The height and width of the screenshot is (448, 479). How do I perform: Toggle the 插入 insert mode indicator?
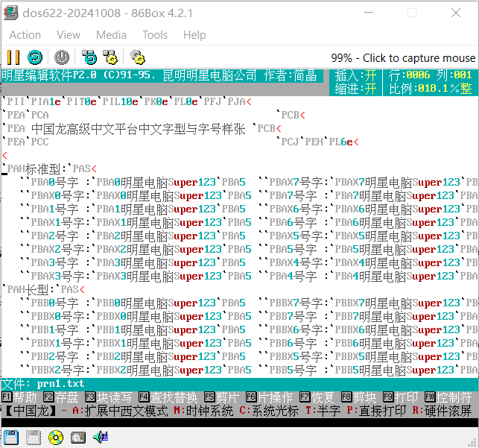pos(357,75)
